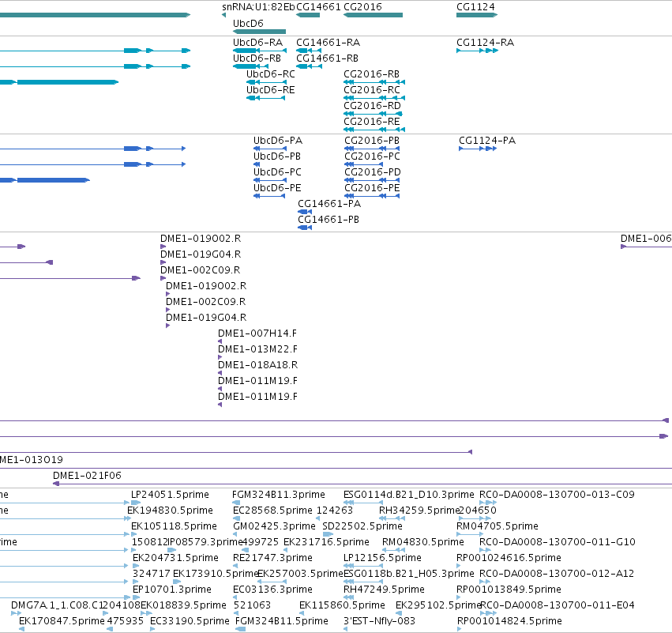672x633 pixels.
Task: Select EST EK018839.5prime
Action: [183, 605]
